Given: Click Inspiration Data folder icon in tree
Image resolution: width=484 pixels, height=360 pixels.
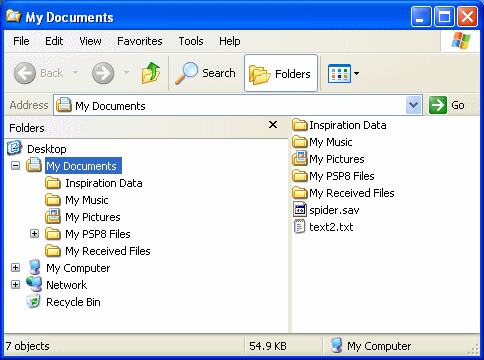Looking at the screenshot, I should pos(53,183).
